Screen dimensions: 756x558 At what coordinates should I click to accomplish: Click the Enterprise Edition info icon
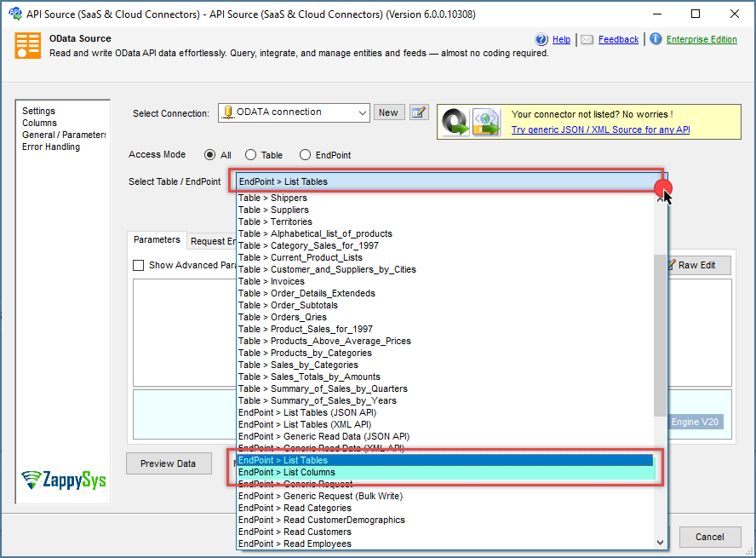click(x=656, y=39)
